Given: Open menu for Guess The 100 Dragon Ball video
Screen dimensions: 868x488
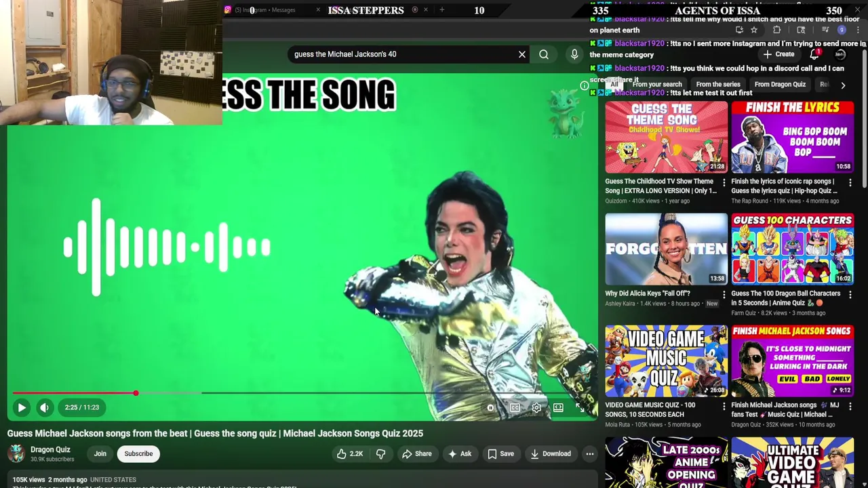Looking at the screenshot, I should click(850, 294).
